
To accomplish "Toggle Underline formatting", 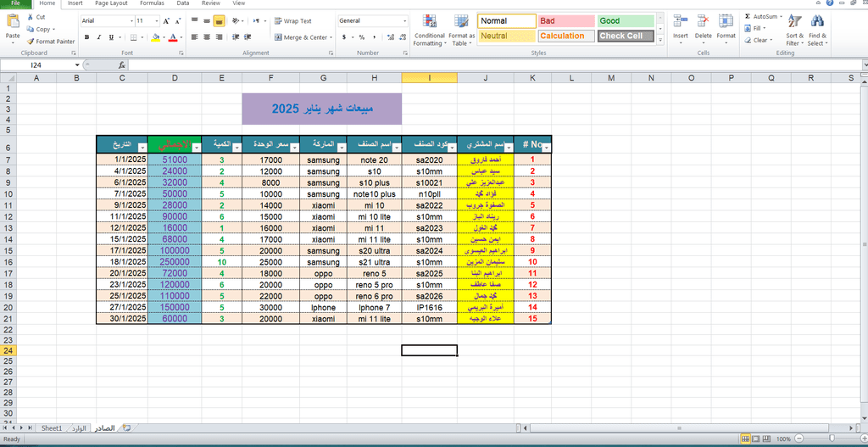I will point(111,37).
